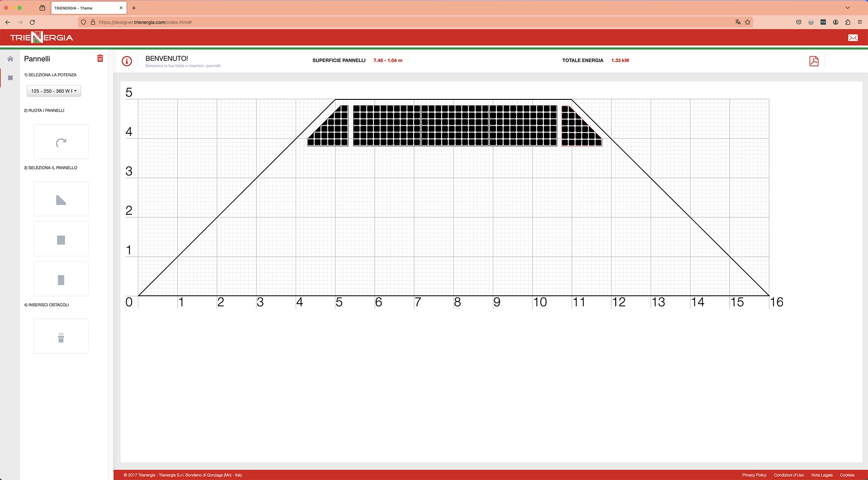Image resolution: width=868 pixels, height=480 pixels.
Task: Click the envelope contact icon
Action: (853, 38)
